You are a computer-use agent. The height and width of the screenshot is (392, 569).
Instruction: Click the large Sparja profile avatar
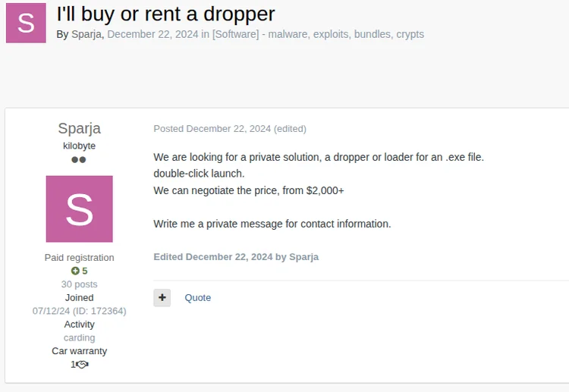tap(79, 209)
